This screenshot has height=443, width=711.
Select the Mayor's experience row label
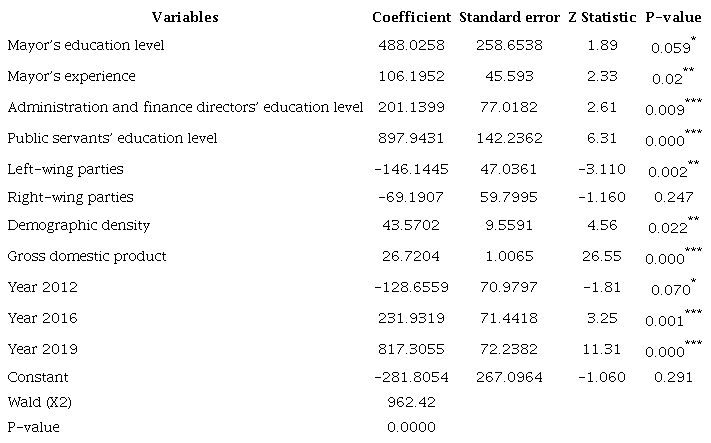point(70,76)
